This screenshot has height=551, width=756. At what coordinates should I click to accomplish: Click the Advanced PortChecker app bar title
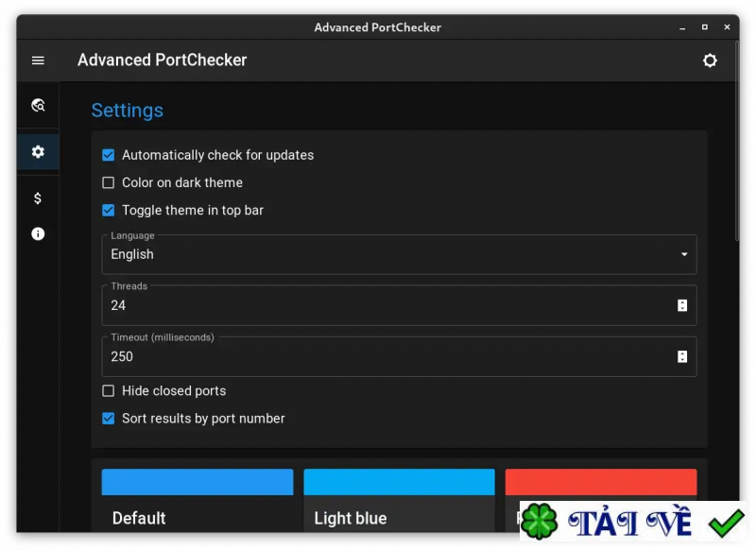point(162,60)
